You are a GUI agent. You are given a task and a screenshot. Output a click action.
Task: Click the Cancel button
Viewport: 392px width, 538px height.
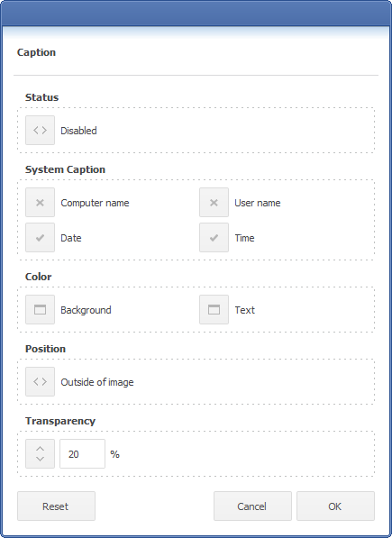252,506
